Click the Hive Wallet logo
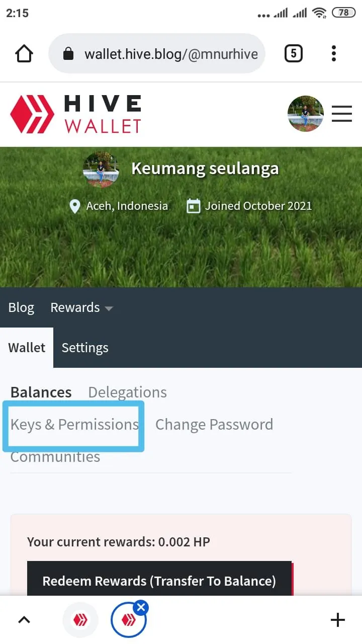This screenshot has width=362, height=644. click(x=75, y=113)
